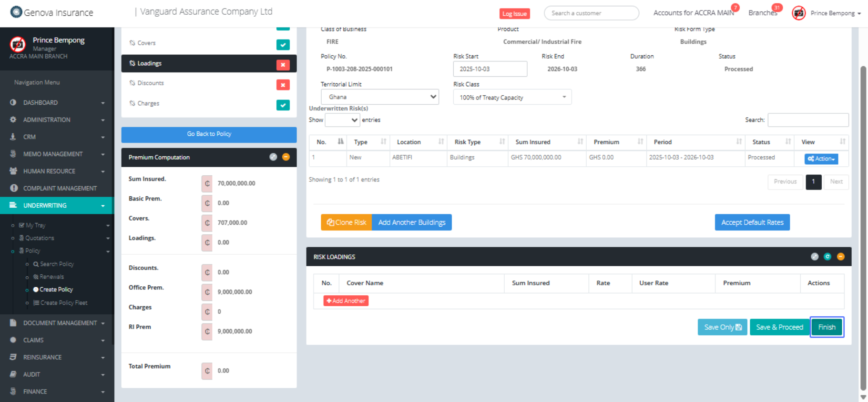Open the Risk Class dropdown
The height and width of the screenshot is (402, 868).
pyautogui.click(x=512, y=98)
